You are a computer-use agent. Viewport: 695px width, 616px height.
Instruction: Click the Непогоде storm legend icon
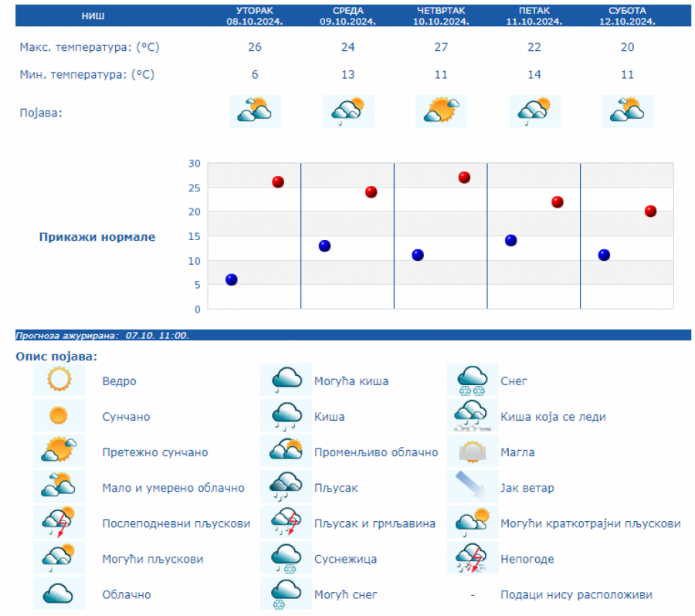click(x=472, y=558)
